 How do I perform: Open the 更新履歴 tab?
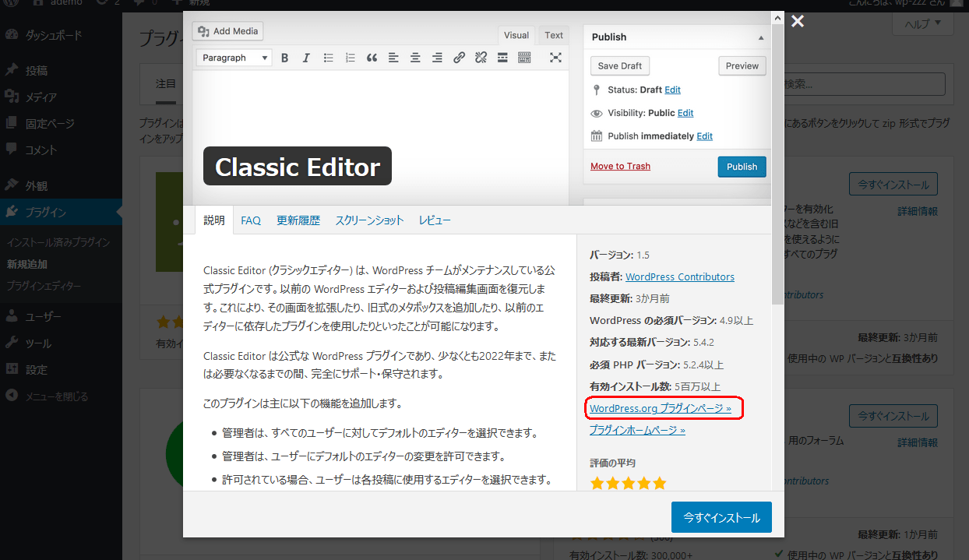pyautogui.click(x=298, y=220)
